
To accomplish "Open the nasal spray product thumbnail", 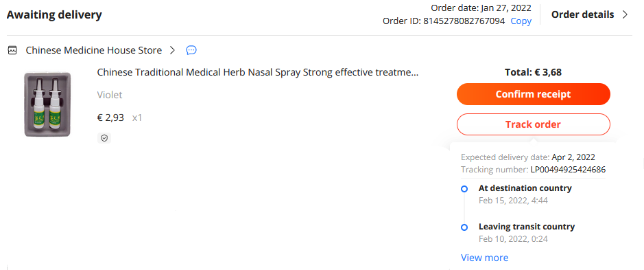I will (47, 104).
